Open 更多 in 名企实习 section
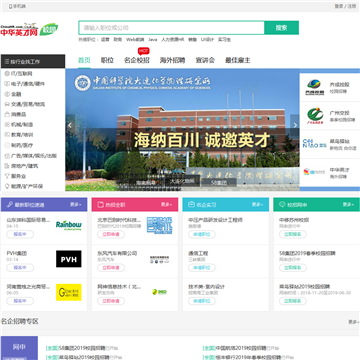The width and height of the screenshot is (360, 360). [x=258, y=204]
